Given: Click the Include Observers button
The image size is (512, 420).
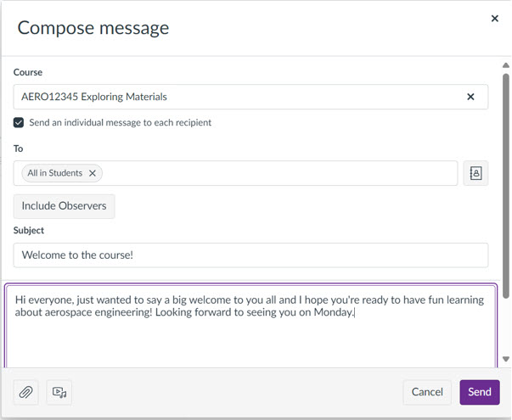Looking at the screenshot, I should pos(64,206).
